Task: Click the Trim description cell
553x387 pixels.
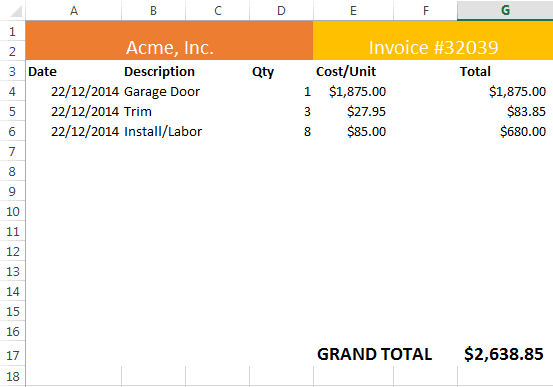Action: [x=153, y=111]
